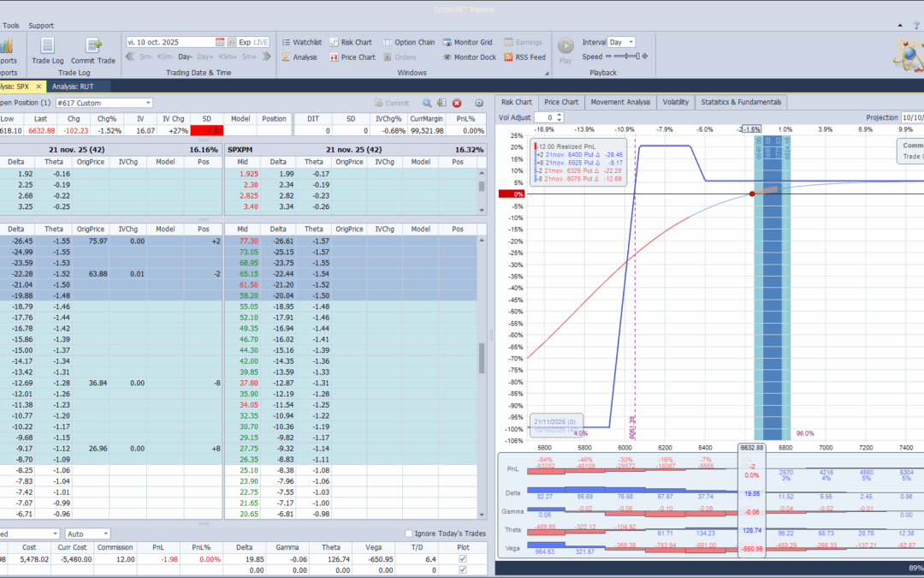The image size is (924, 578).
Task: Click the settings gear in position toolbar
Action: (479, 103)
